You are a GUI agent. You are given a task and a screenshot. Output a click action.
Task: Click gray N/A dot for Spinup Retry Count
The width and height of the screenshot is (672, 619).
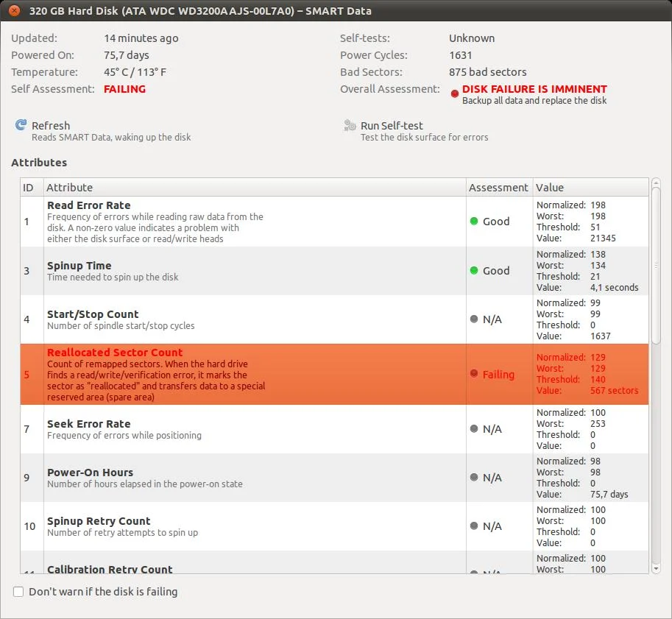pos(473,526)
